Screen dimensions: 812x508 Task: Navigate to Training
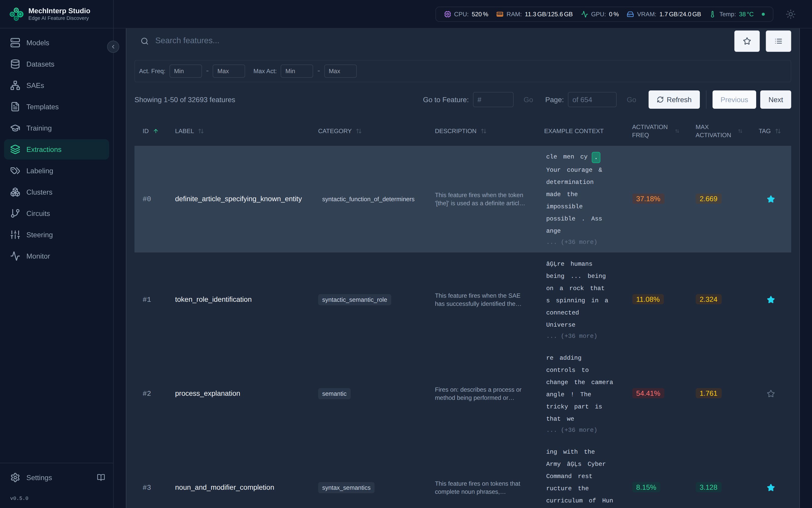pos(56,128)
